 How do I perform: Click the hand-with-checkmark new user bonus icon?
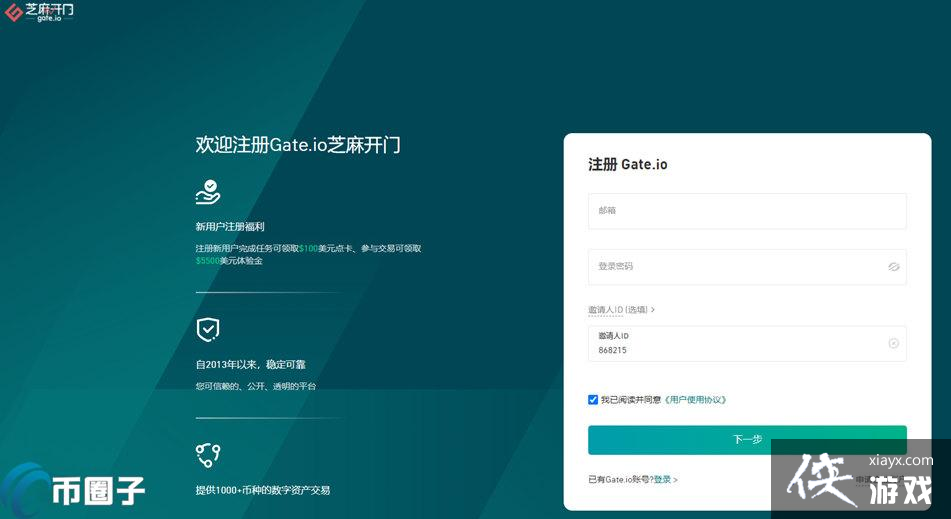[x=208, y=192]
